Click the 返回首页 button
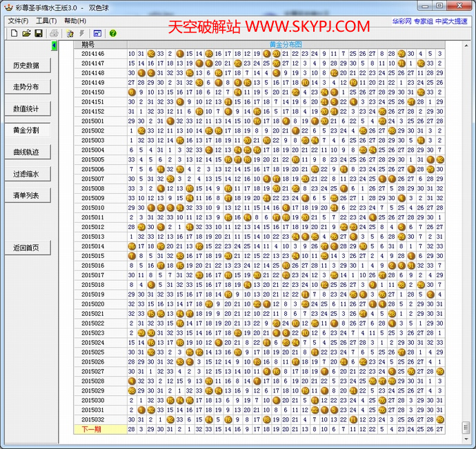The image size is (476, 449). [x=26, y=248]
